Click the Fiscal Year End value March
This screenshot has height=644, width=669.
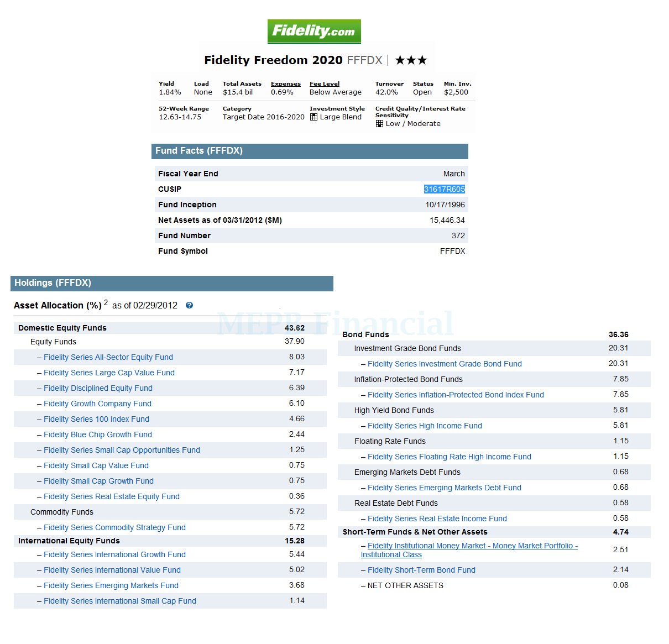tap(454, 174)
